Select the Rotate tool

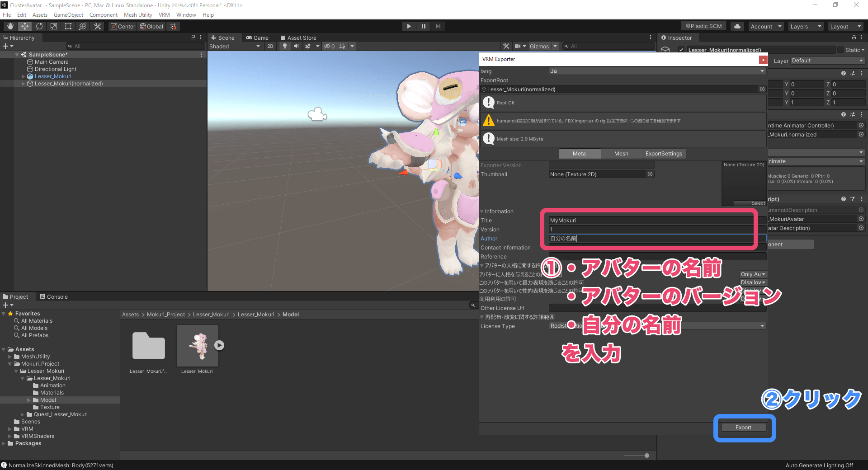[39, 26]
